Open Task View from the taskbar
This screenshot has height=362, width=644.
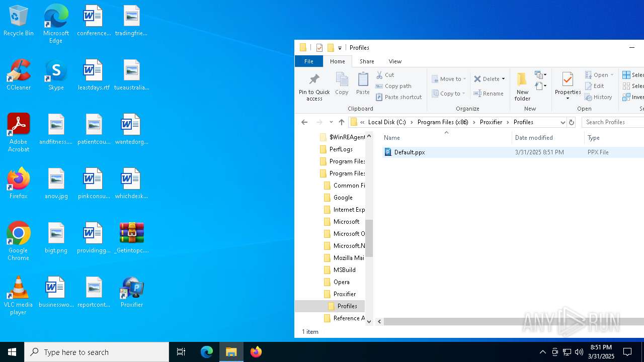[181, 352]
